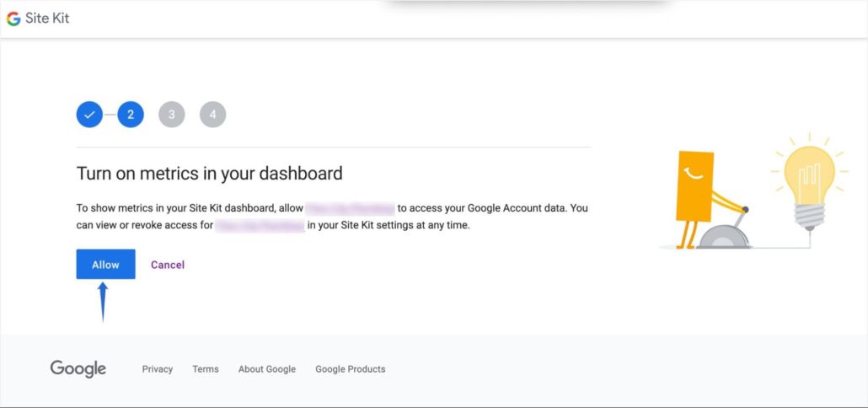Click the Cancel link
This screenshot has height=408, width=868.
tap(168, 265)
